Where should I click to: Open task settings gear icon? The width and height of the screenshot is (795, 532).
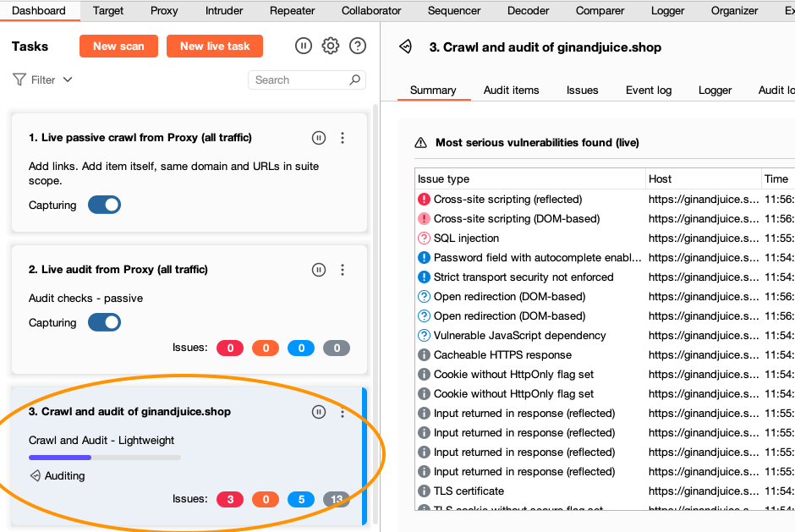coord(331,46)
